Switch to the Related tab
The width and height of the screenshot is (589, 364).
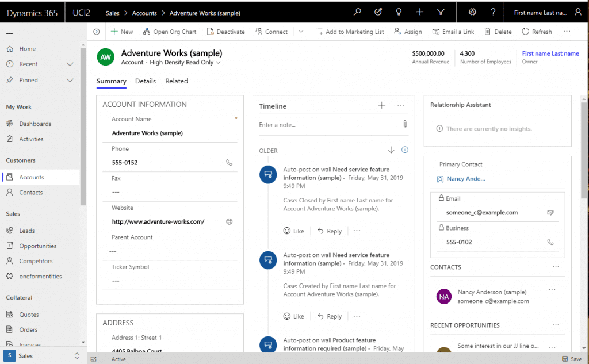(x=177, y=81)
